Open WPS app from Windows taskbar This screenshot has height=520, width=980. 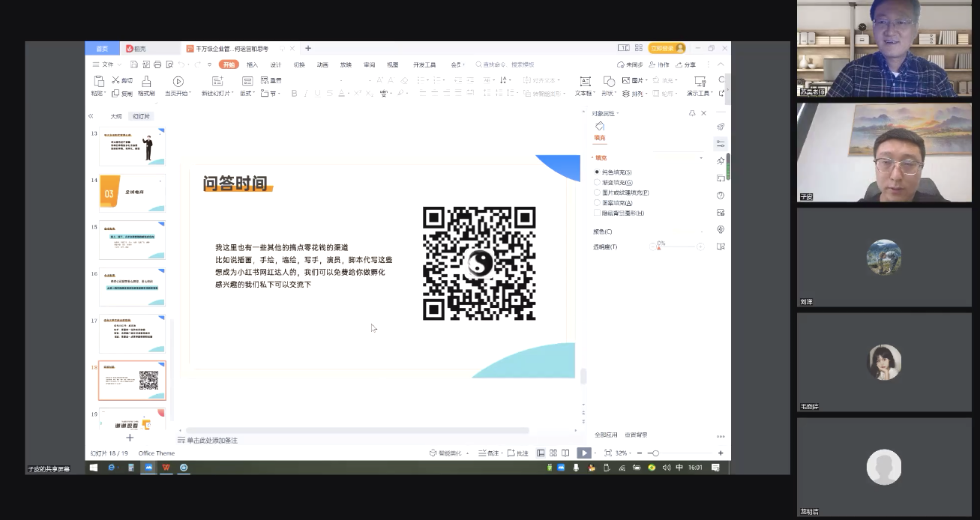(166, 468)
